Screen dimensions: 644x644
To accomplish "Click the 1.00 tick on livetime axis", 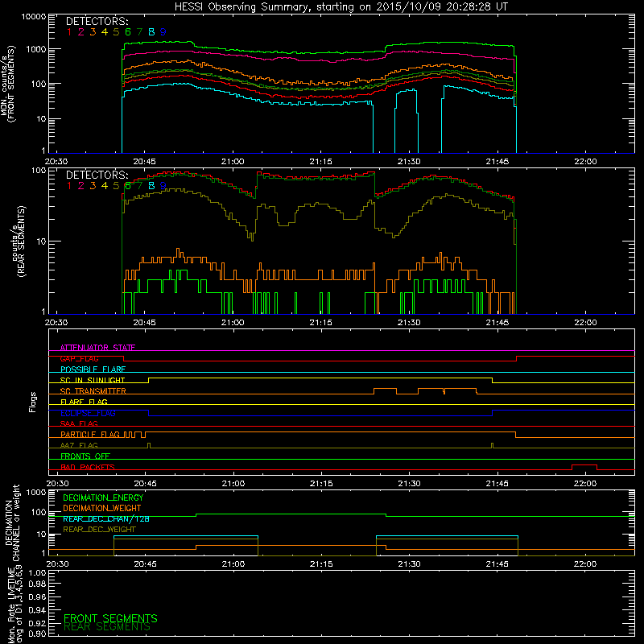I will pos(37,572).
